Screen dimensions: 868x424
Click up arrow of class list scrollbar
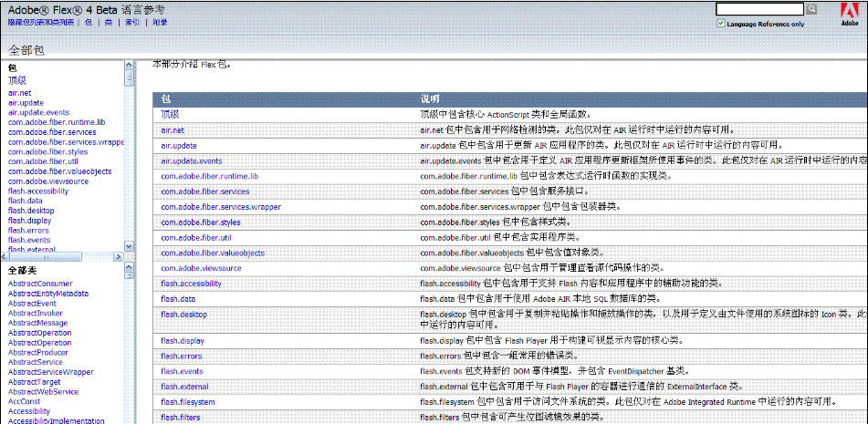point(129,267)
